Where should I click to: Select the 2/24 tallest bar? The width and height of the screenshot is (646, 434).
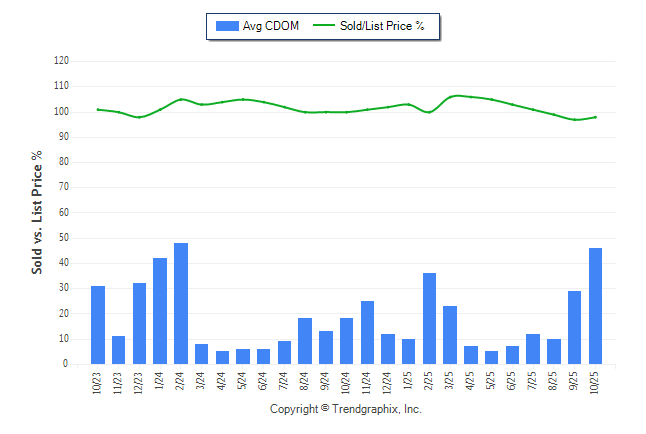[181, 304]
